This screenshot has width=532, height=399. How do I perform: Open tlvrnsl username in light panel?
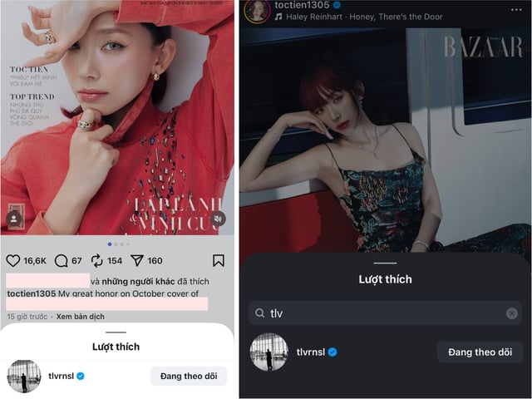pyautogui.click(x=61, y=376)
